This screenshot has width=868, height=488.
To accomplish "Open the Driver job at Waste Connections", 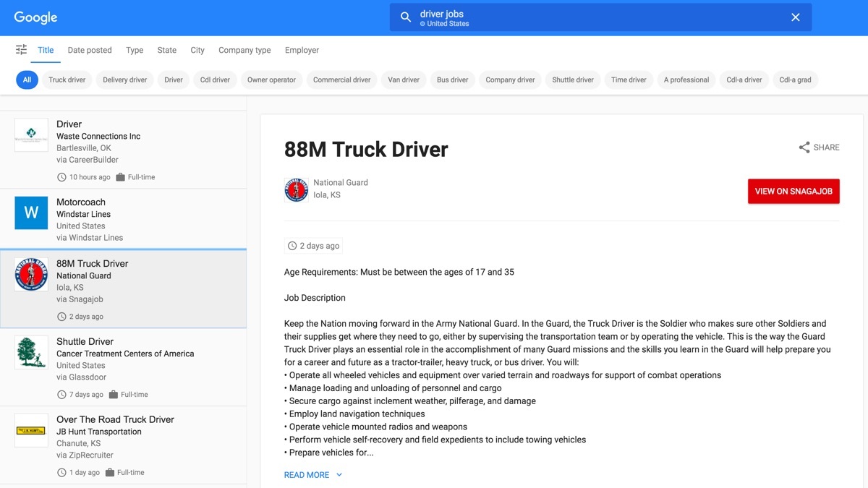I will 123,150.
